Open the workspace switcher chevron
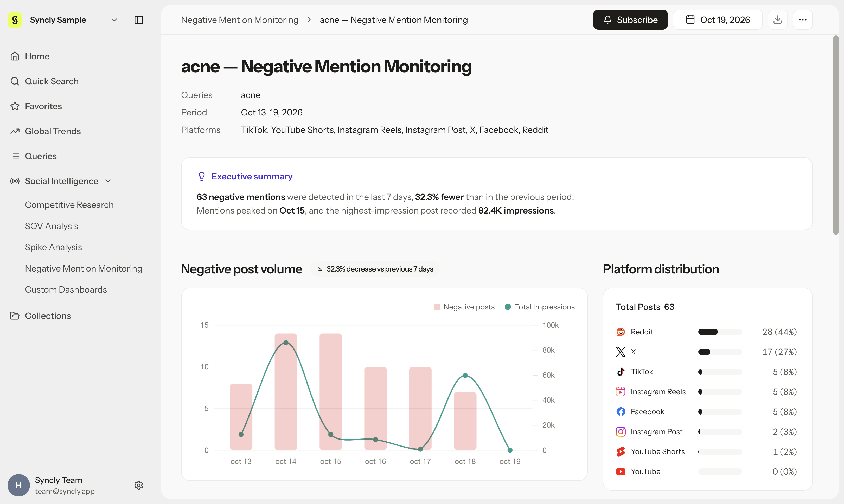 pos(114,20)
